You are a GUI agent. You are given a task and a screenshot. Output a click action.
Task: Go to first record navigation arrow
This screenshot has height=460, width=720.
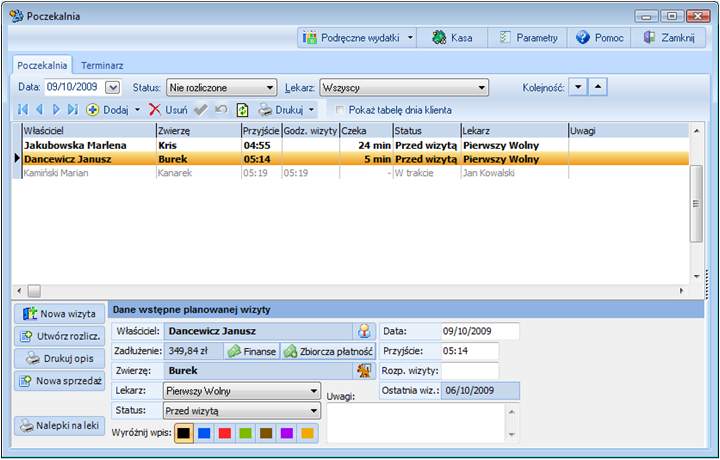tap(22, 110)
